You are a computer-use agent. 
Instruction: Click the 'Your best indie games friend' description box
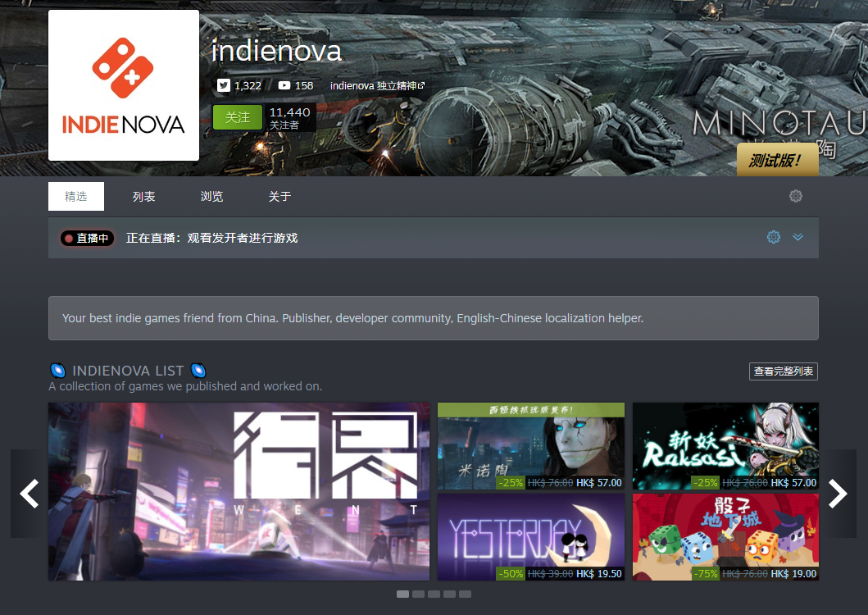(434, 318)
